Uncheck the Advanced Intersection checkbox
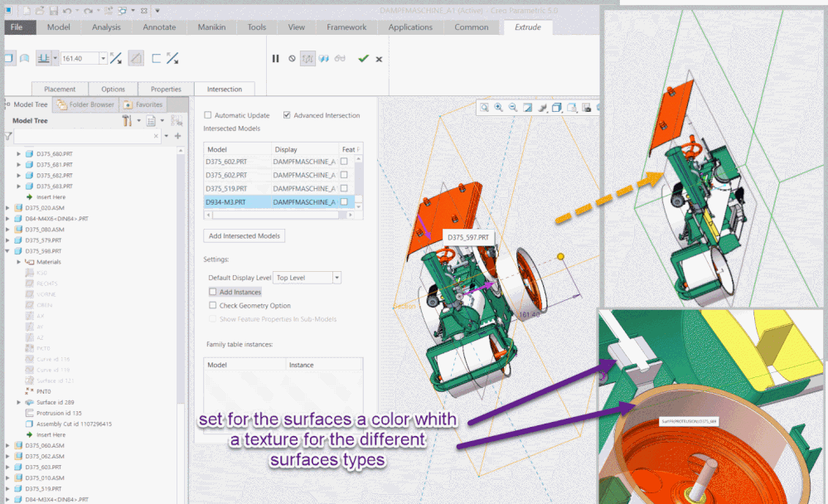The height and width of the screenshot is (504, 828). click(287, 115)
